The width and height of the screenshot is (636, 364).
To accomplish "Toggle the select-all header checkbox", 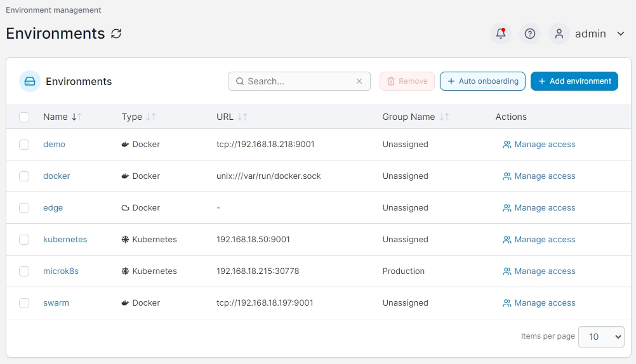I will coord(24,117).
